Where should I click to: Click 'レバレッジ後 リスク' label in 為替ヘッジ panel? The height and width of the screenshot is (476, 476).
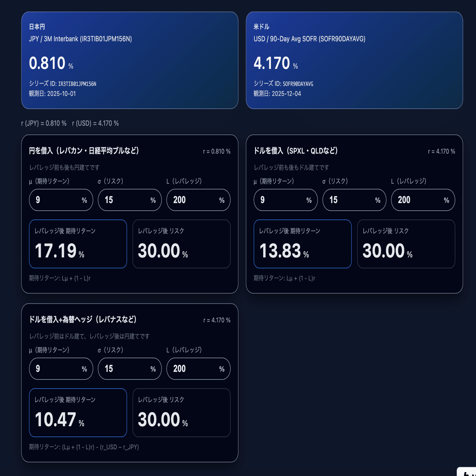pyautogui.click(x=161, y=400)
